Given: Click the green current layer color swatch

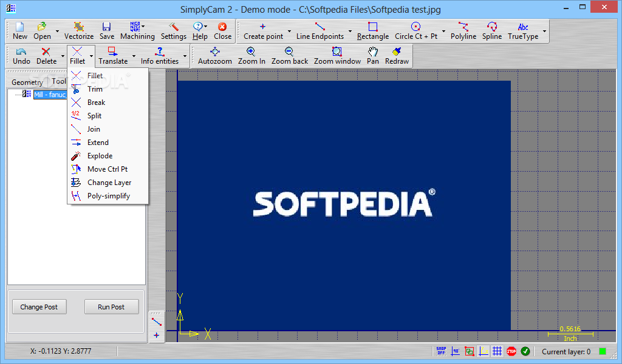Looking at the screenshot, I should 603,351.
